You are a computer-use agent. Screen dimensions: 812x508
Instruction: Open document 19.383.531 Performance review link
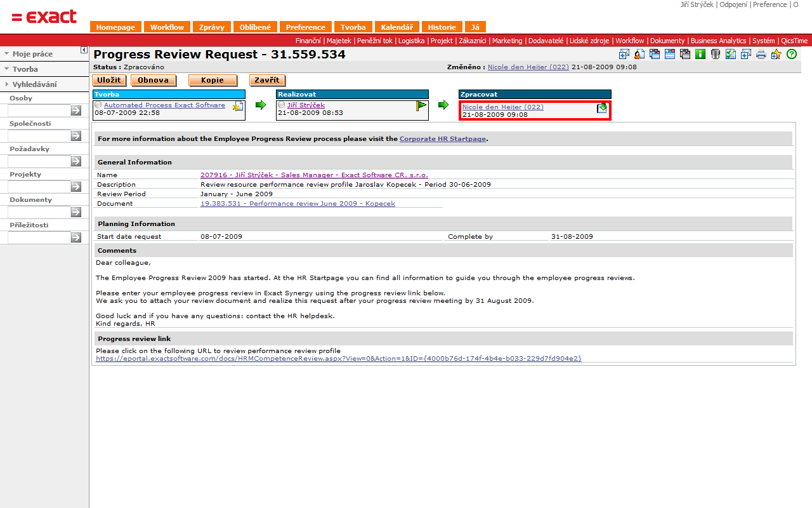(298, 203)
